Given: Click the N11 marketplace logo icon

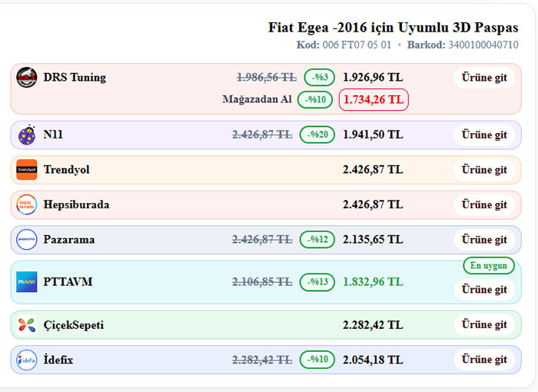Looking at the screenshot, I should [x=27, y=135].
